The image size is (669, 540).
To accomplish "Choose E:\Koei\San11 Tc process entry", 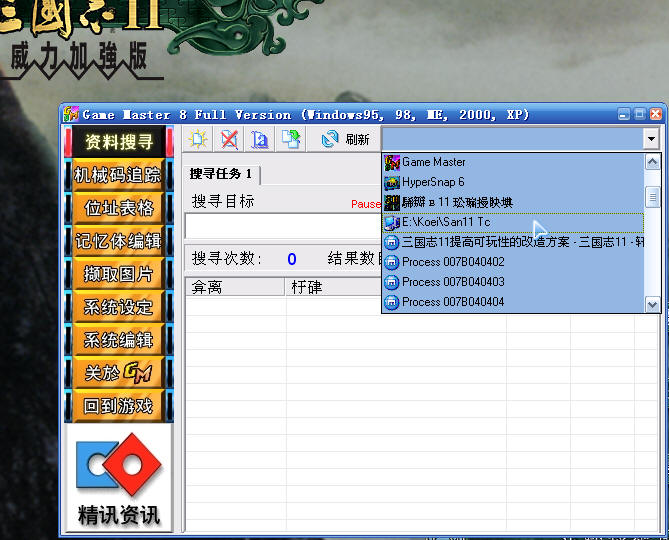I will (x=445, y=222).
